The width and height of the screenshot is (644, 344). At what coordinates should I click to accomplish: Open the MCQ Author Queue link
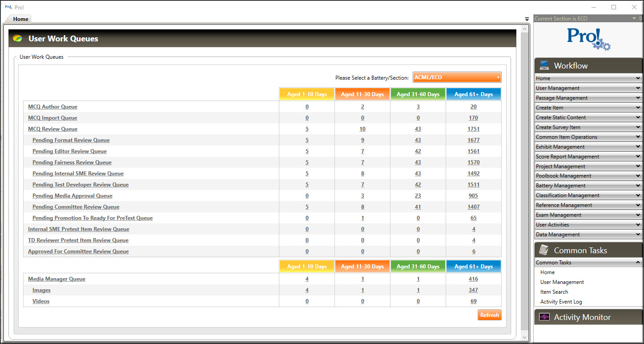[52, 107]
